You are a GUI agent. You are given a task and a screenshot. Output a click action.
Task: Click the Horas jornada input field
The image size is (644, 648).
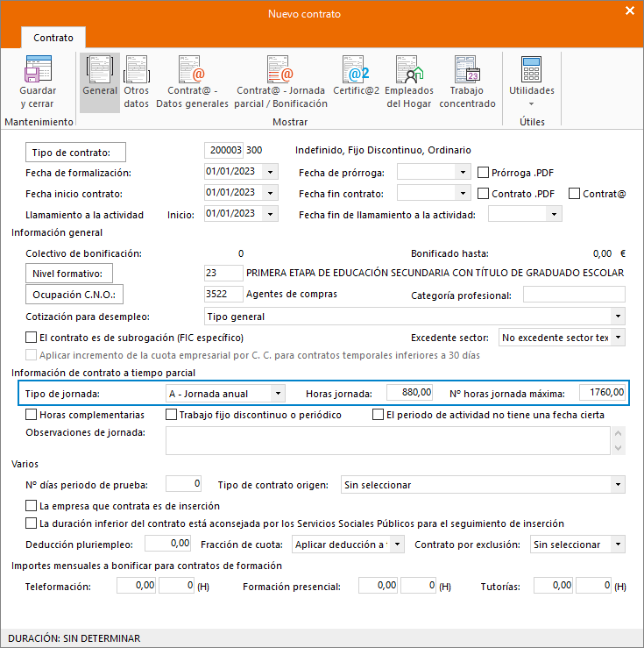pos(406,393)
